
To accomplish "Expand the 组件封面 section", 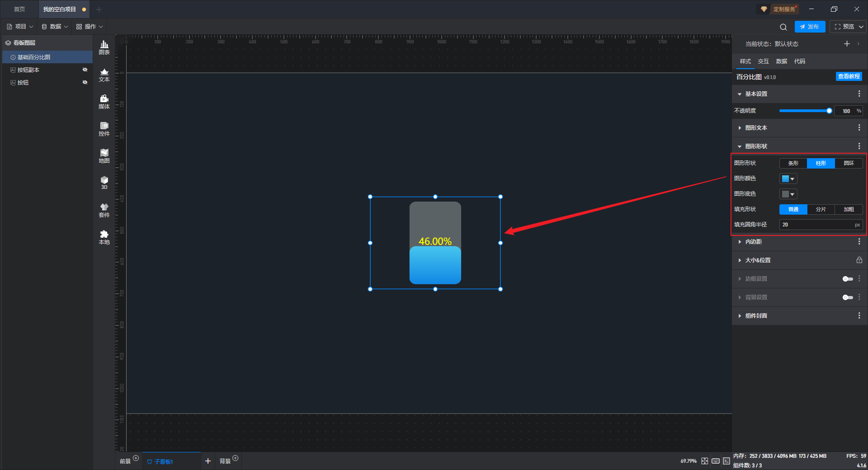I will [740, 316].
